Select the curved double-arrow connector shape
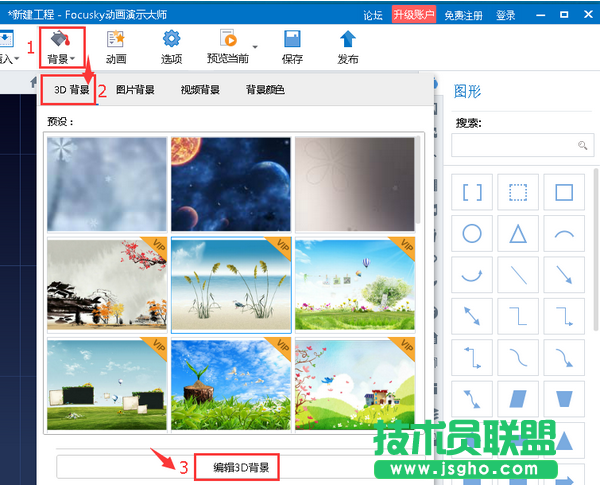The image size is (601, 485). [472, 399]
